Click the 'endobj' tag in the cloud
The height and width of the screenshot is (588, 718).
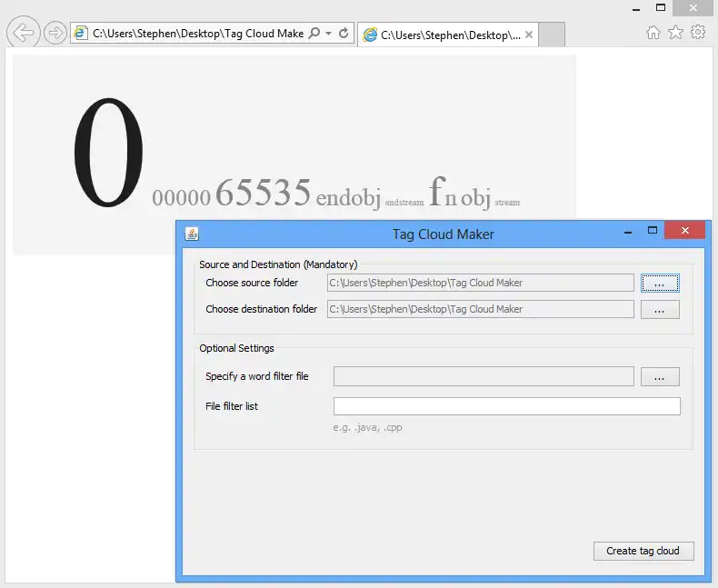pyautogui.click(x=348, y=198)
